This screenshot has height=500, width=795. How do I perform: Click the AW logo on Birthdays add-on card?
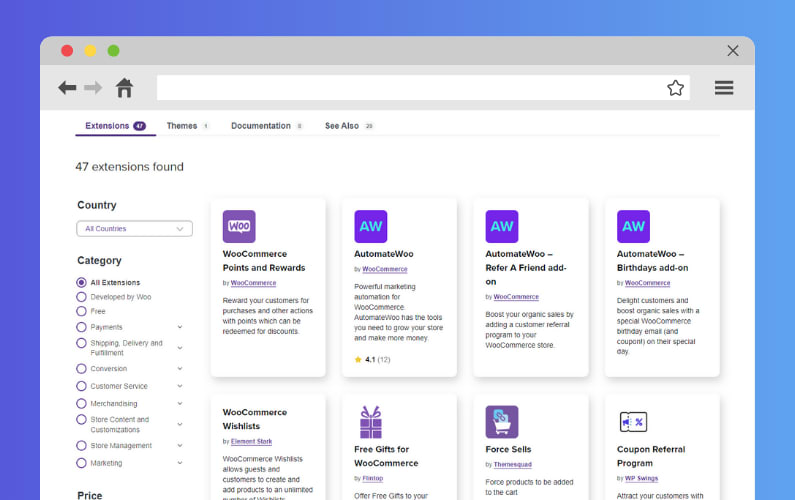pos(633,226)
